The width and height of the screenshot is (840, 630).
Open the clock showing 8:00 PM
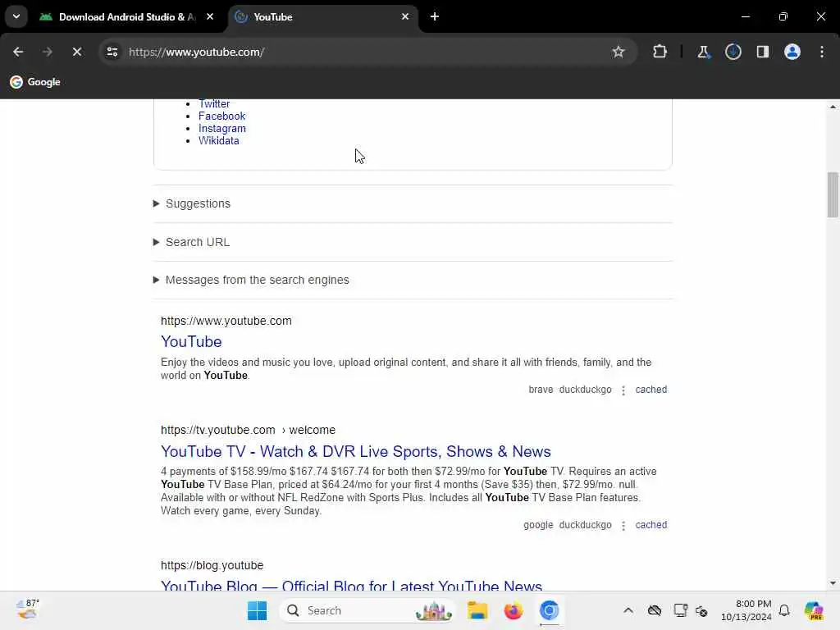tap(746, 610)
